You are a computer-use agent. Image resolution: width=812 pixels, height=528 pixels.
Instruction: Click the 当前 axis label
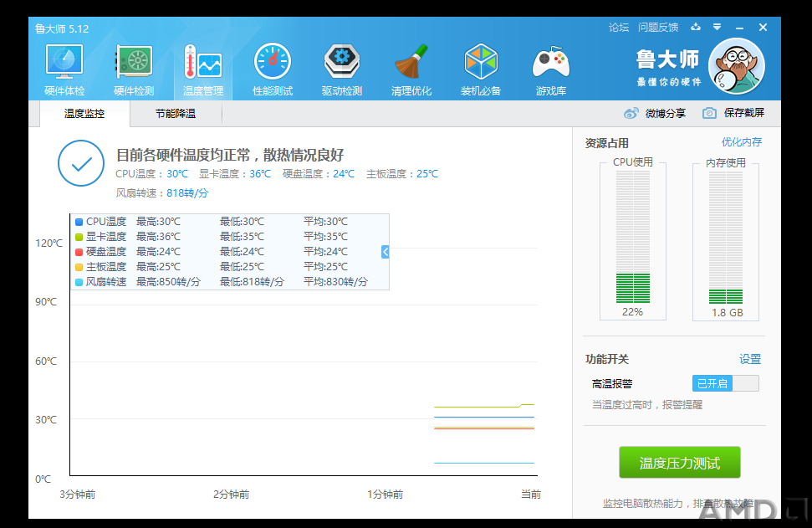tap(531, 495)
